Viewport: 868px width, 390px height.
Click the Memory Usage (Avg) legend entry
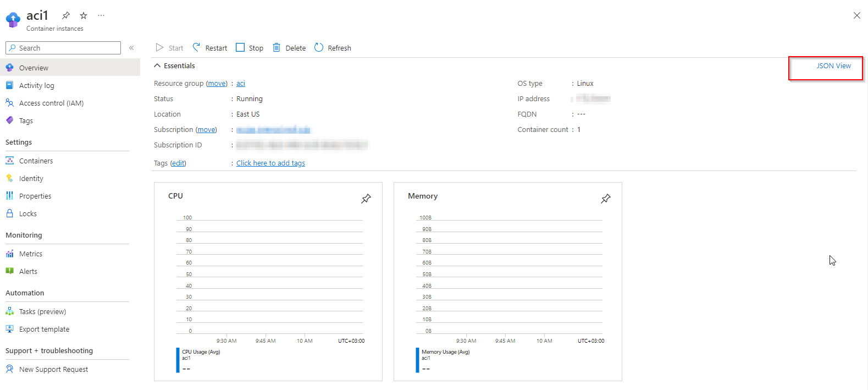tap(446, 352)
